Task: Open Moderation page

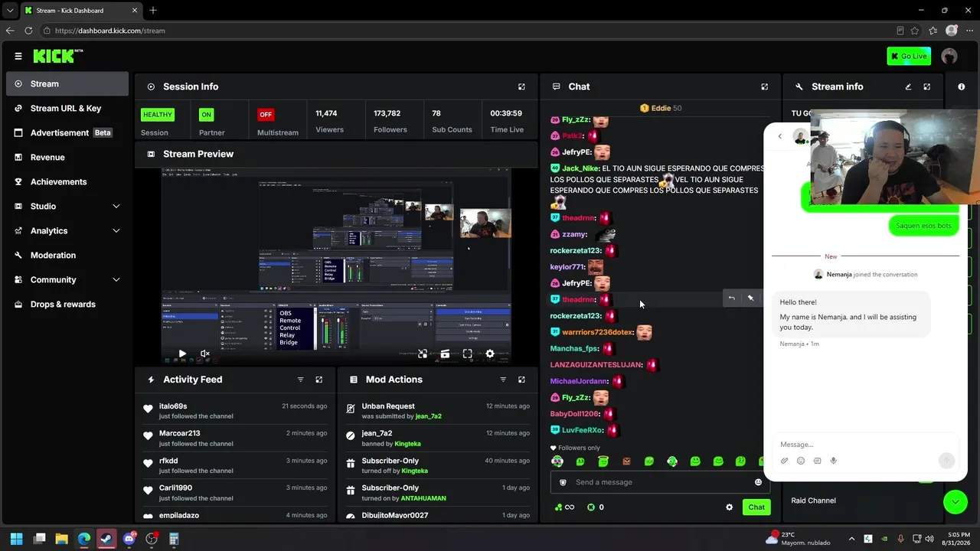Action: pos(67,255)
